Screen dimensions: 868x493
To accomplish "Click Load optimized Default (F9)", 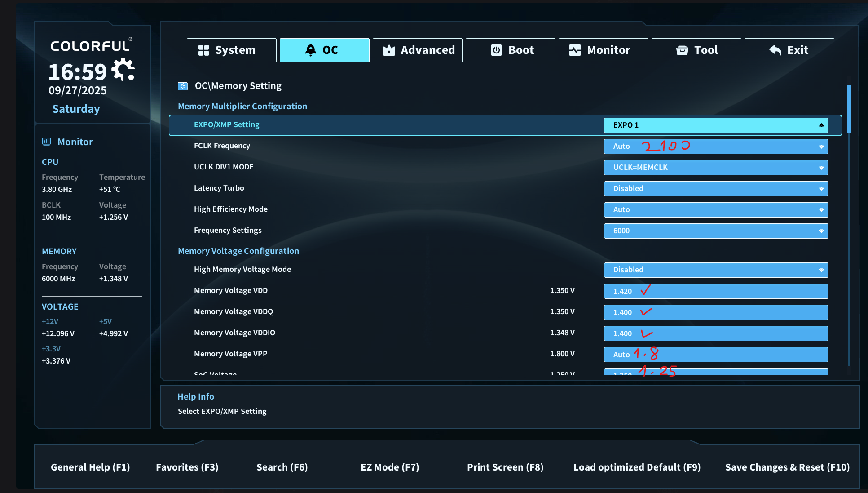I will [637, 467].
